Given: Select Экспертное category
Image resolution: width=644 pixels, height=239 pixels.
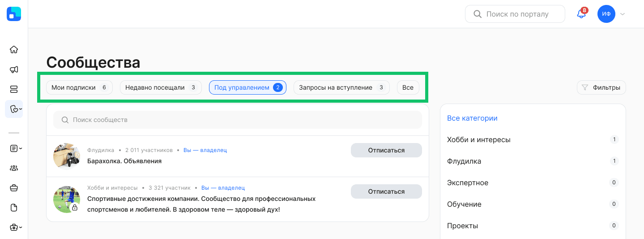Looking at the screenshot, I should click(533, 183).
